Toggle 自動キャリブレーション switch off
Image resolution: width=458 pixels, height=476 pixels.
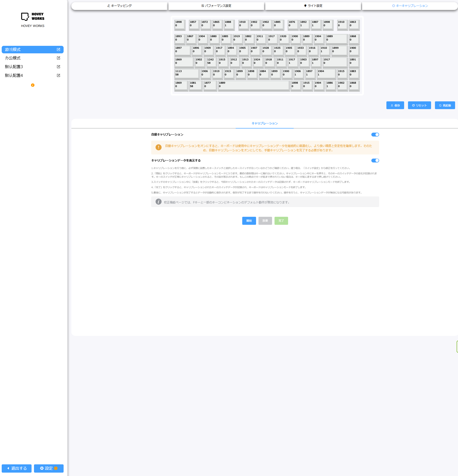tap(375, 135)
